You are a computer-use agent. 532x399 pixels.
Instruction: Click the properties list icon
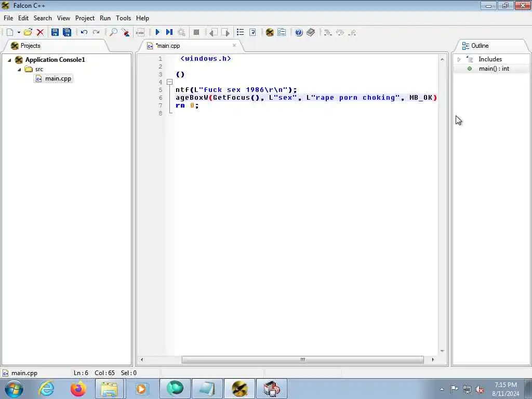[282, 32]
